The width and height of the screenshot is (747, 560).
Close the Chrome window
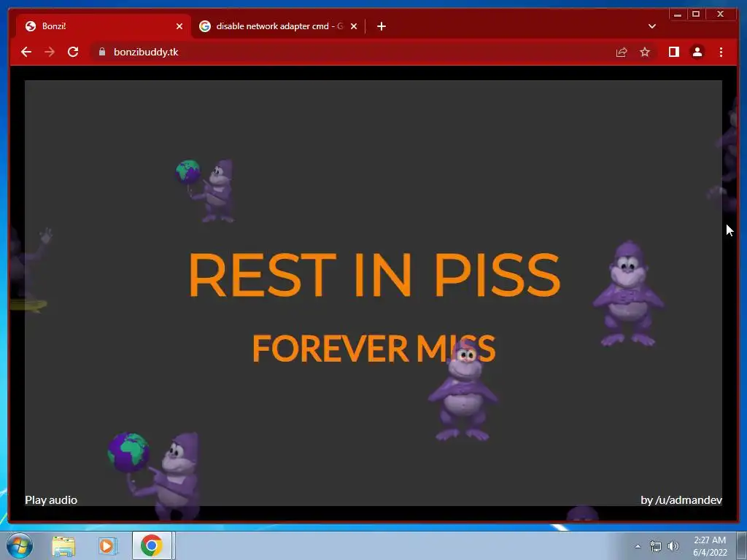click(x=721, y=15)
